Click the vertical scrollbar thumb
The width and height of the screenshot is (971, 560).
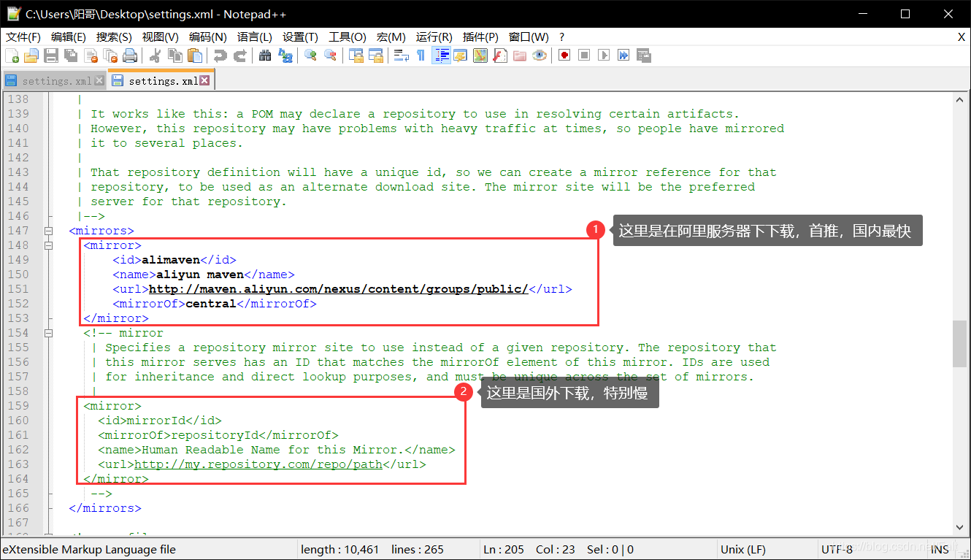(960, 343)
